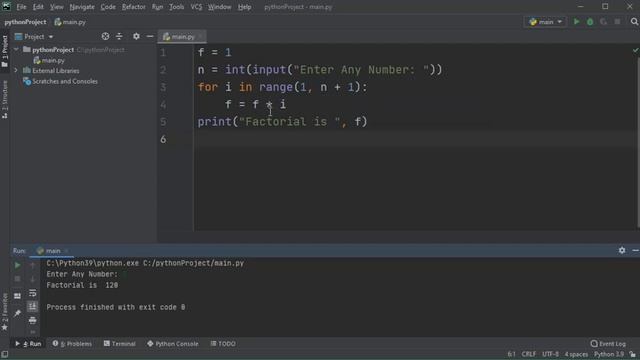640x360 pixels.
Task: Click Restore Layout icon in Run panel
Action: point(17,296)
